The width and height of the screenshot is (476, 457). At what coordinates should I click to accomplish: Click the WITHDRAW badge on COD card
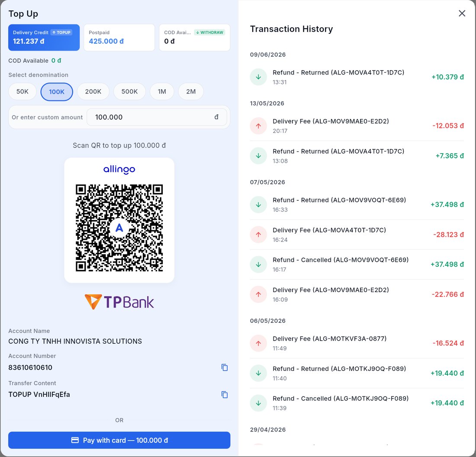[x=209, y=32]
